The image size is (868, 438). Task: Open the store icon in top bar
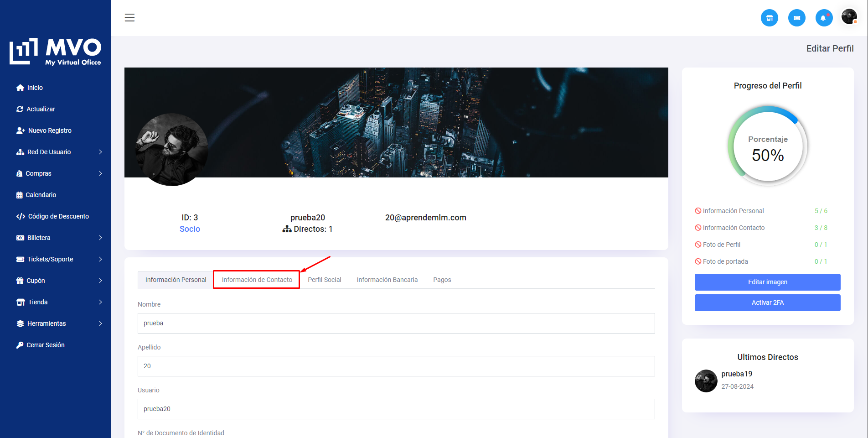tap(769, 18)
